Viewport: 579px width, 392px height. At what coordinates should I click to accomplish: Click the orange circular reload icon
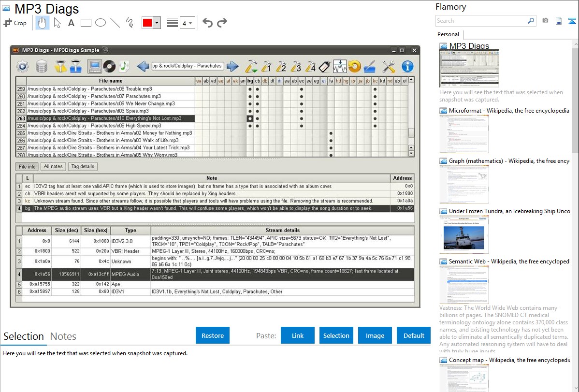point(354,67)
